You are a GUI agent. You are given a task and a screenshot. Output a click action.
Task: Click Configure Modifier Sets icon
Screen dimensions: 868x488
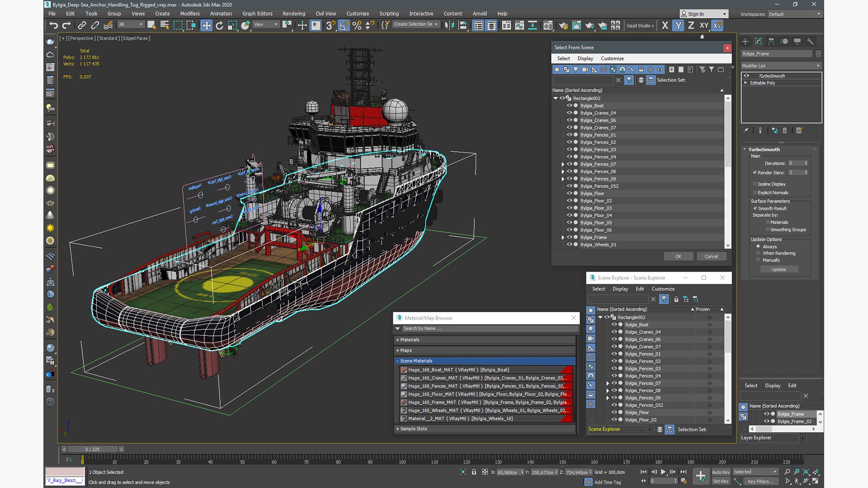point(799,131)
